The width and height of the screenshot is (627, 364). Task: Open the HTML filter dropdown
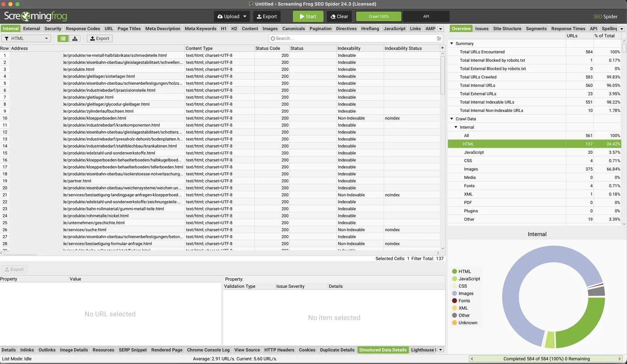pos(27,38)
